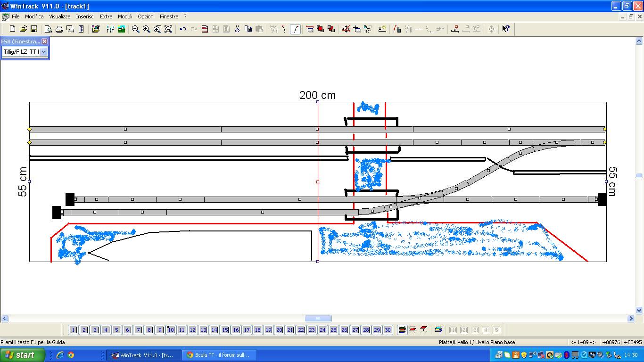Image resolution: width=644 pixels, height=362 pixels.
Task: Click the vertical scrollbar down arrow
Action: coord(639,310)
